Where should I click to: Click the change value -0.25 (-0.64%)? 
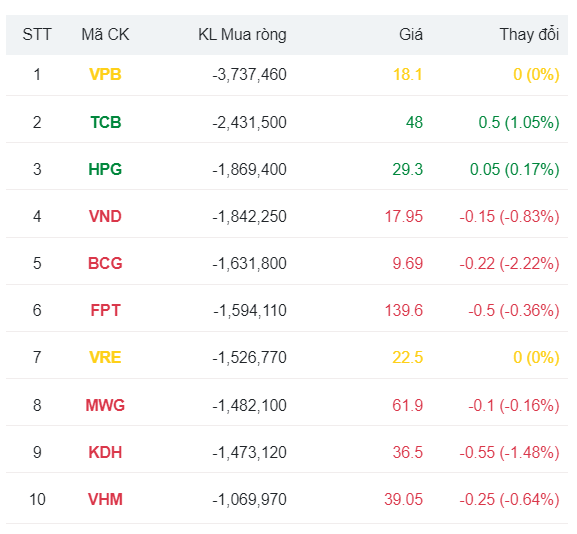(509, 499)
